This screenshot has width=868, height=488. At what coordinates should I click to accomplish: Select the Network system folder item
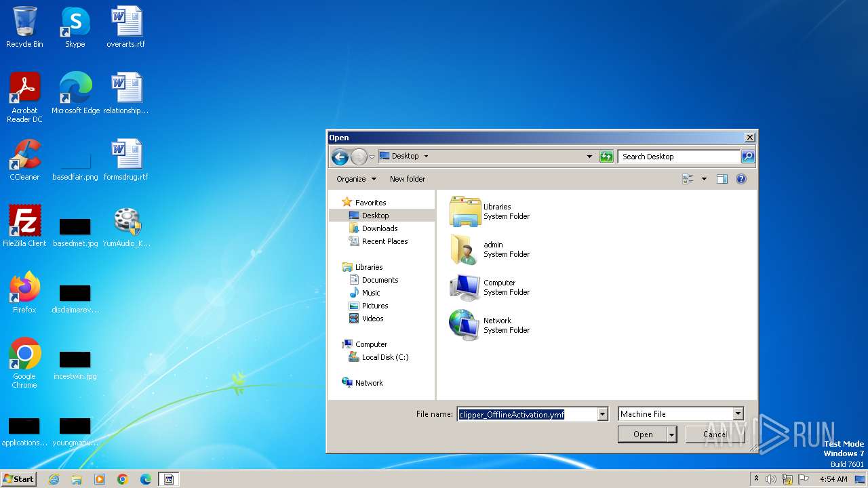490,325
